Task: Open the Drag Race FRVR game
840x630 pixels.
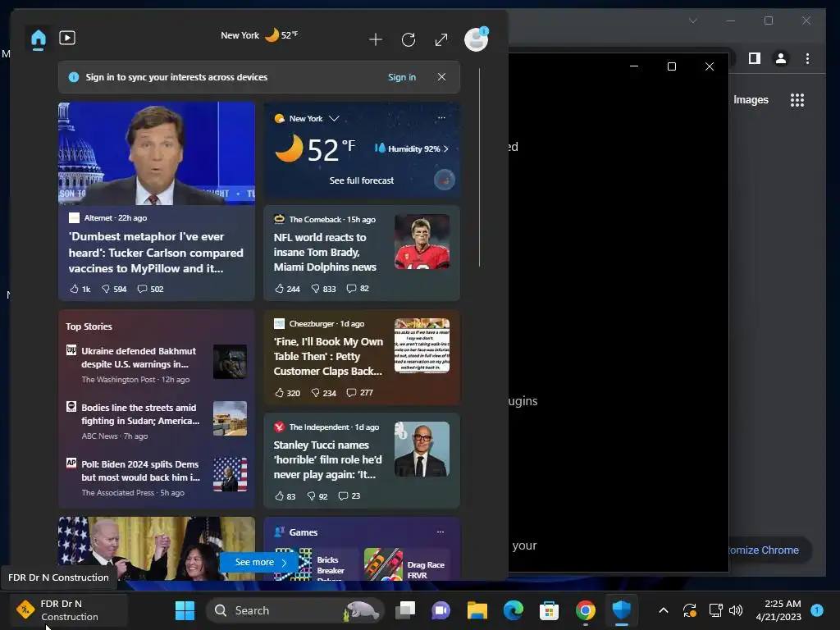Action: coord(407,564)
